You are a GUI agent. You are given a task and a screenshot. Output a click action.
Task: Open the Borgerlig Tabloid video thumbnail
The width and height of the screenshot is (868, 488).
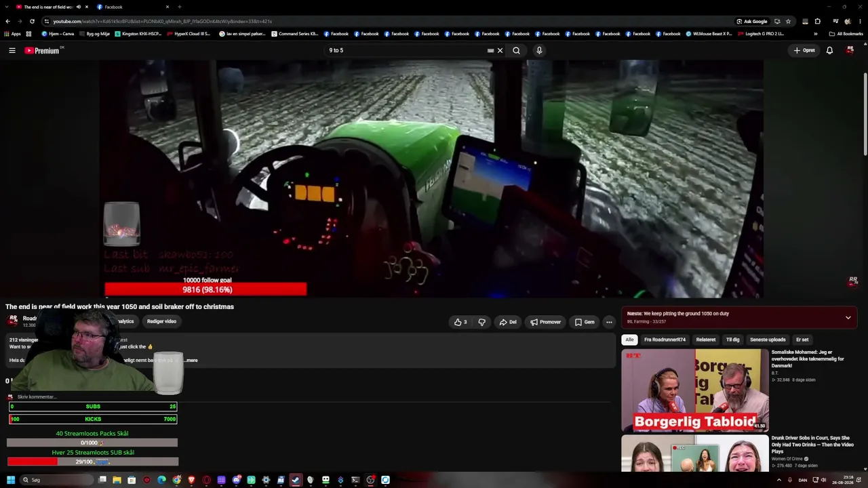[695, 390]
